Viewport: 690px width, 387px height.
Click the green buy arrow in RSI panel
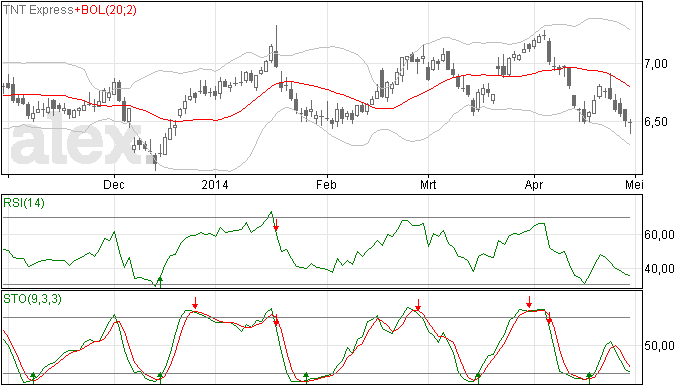[x=160, y=282]
